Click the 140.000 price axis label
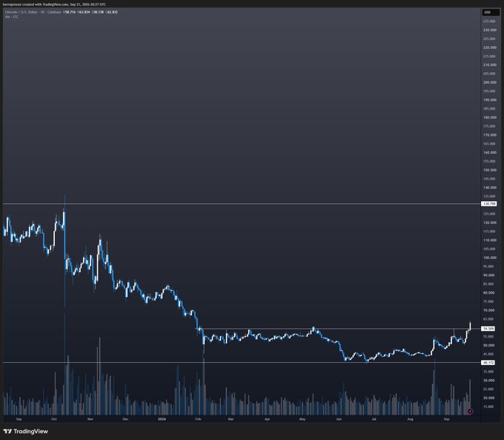Viewport: 504px width, 440px height. click(489, 187)
